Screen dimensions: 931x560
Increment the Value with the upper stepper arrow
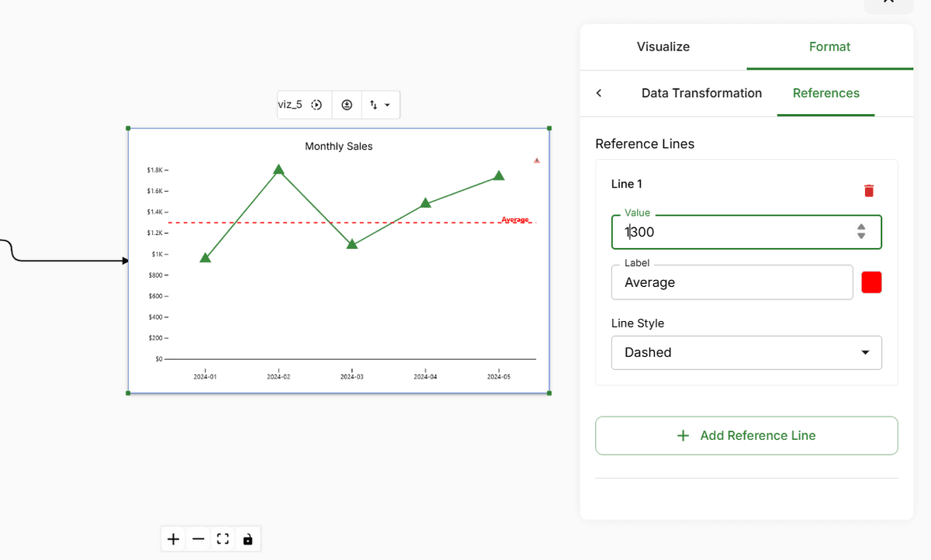(x=860, y=226)
